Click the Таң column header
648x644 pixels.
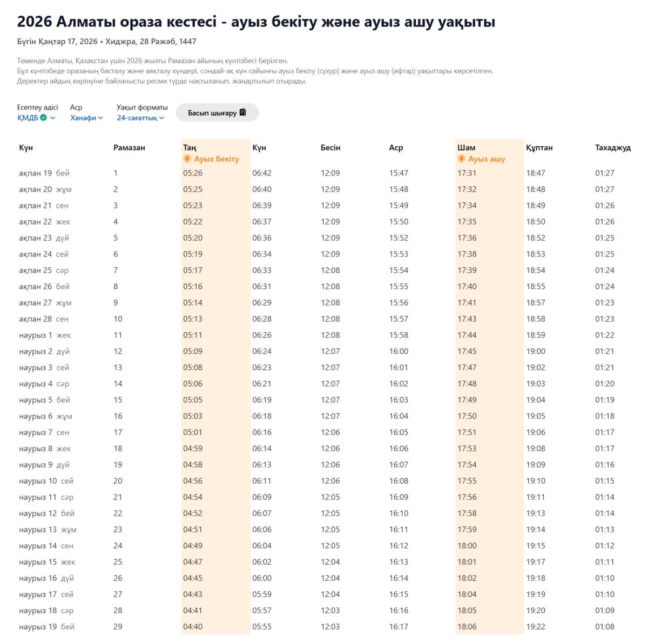[x=190, y=147]
